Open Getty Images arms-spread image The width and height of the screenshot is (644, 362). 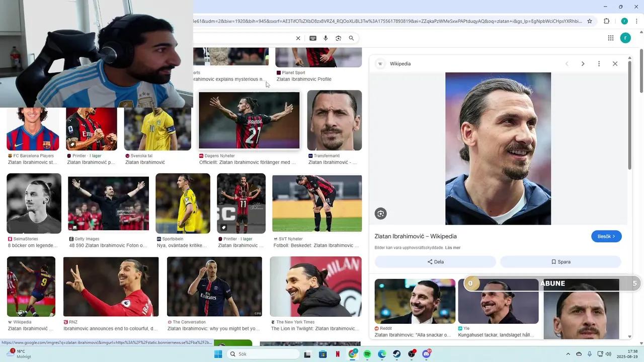click(108, 203)
